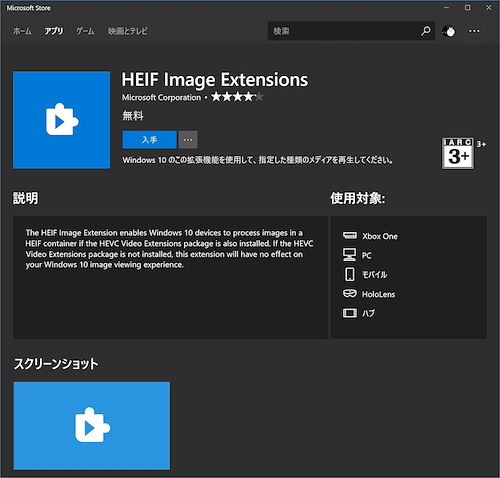Go to the ホーム tab
500x478 pixels.
[22, 31]
